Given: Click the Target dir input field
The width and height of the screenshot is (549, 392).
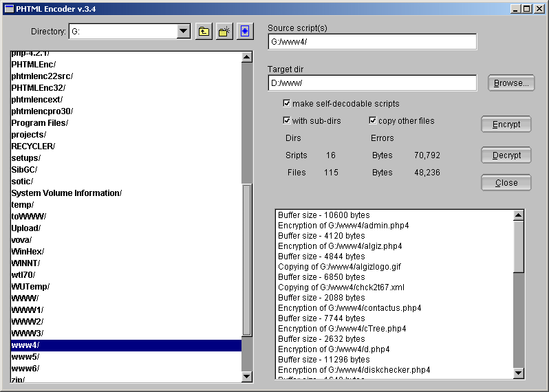Looking at the screenshot, I should point(372,83).
